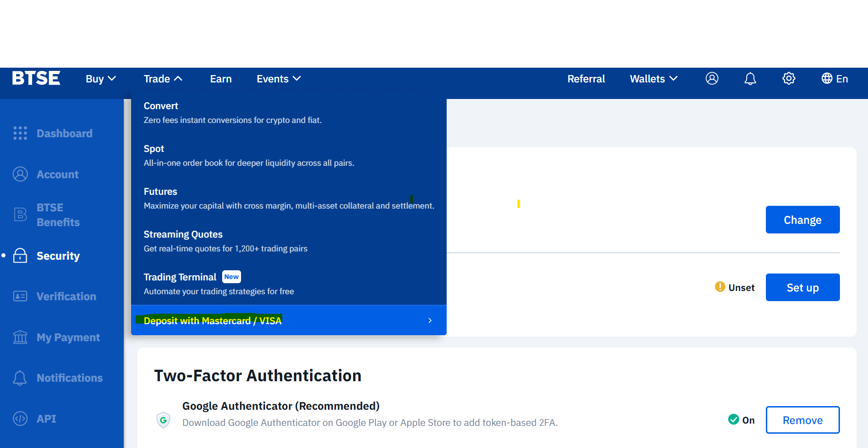Click the globe language icon
This screenshot has width=868, height=448.
click(x=827, y=79)
